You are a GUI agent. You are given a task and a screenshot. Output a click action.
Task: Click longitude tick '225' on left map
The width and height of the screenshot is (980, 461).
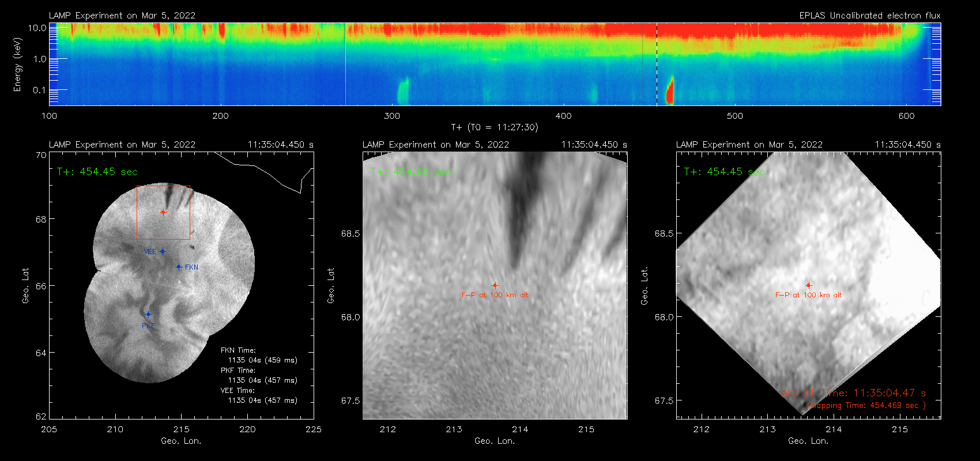[x=314, y=429]
